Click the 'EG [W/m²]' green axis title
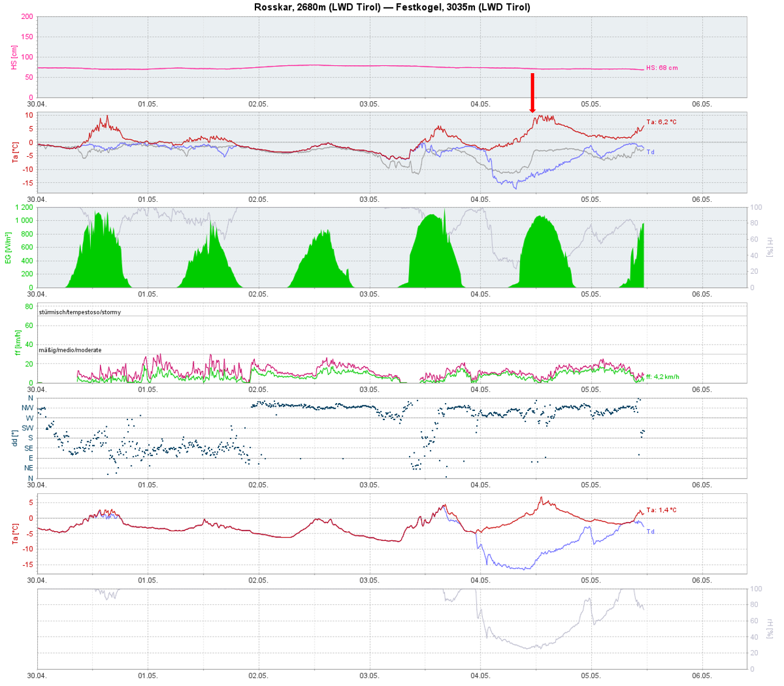This screenshot has width=784, height=686. [9, 248]
